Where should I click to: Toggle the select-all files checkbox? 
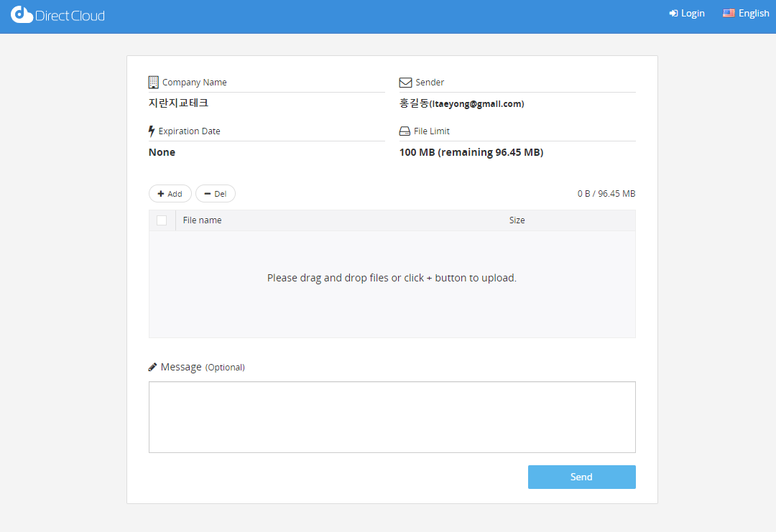point(162,220)
